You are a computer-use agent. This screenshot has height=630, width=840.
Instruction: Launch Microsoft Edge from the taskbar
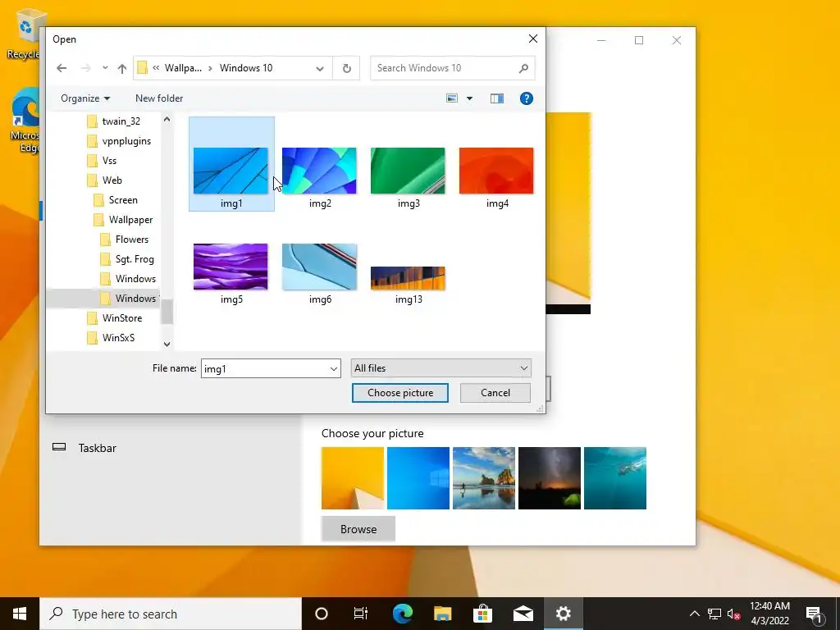click(x=403, y=614)
